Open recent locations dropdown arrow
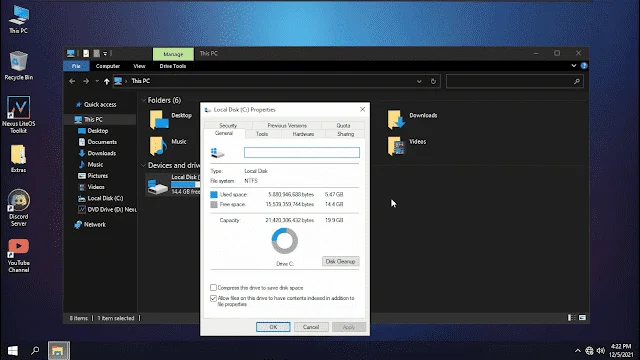Image resolution: width=640 pixels, height=360 pixels. [x=97, y=81]
